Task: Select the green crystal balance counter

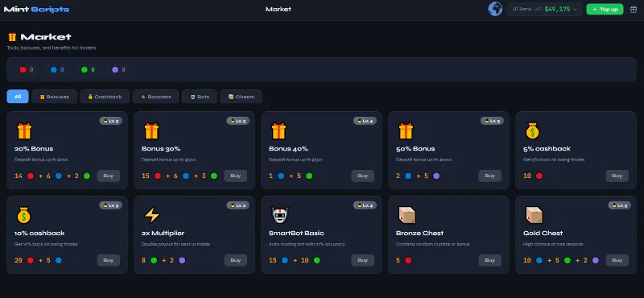Action: point(89,70)
